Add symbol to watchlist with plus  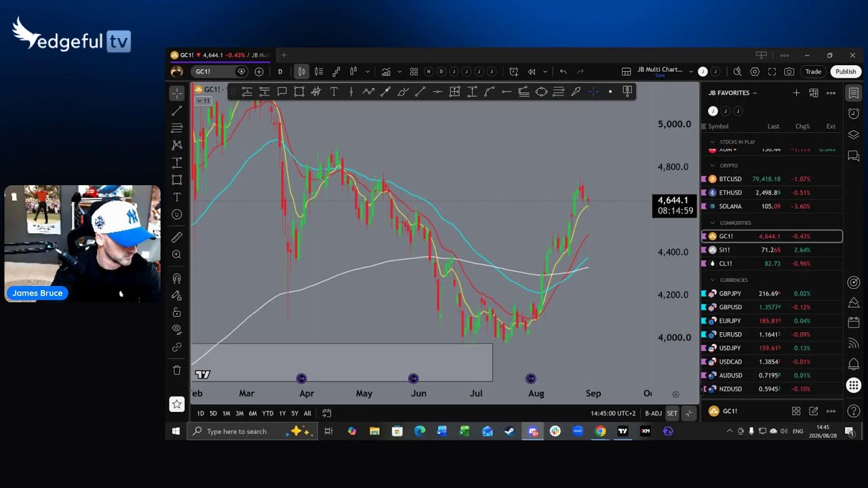[796, 93]
